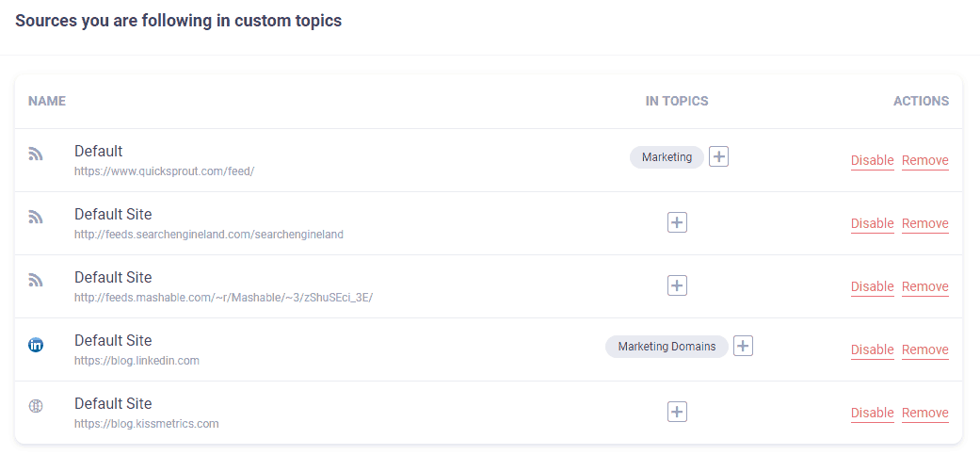
Task: Click the feeds.mashable.com URL text
Action: (223, 298)
